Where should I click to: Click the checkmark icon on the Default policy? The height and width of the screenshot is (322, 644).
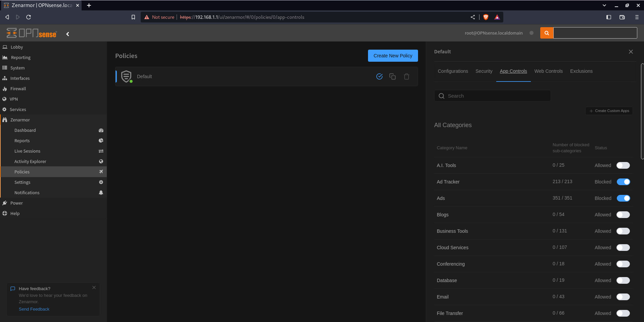coord(379,76)
